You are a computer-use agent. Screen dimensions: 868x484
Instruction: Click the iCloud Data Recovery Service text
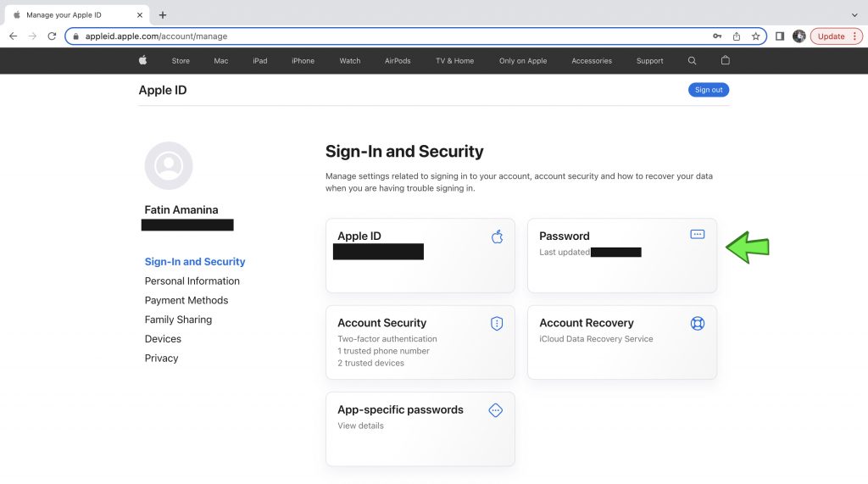click(x=596, y=339)
